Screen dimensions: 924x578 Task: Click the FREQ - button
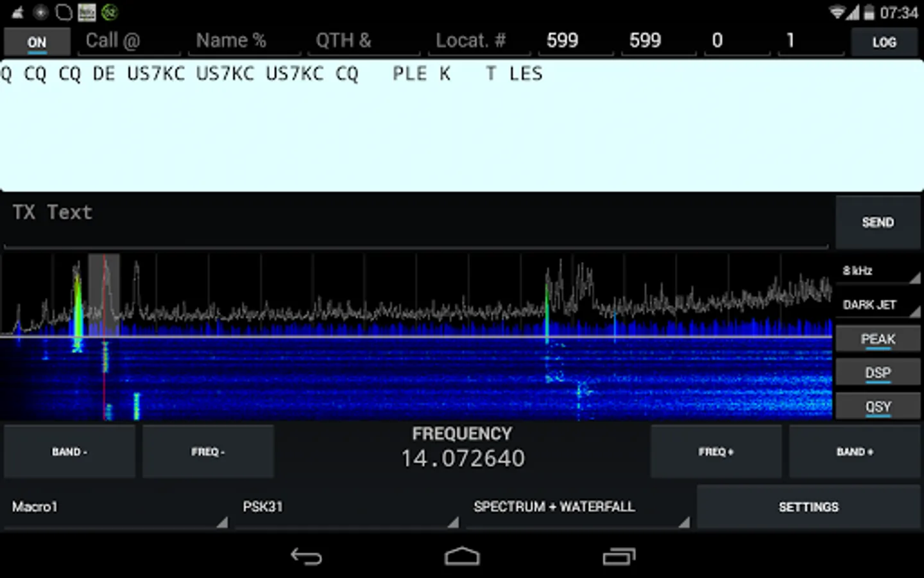208,451
